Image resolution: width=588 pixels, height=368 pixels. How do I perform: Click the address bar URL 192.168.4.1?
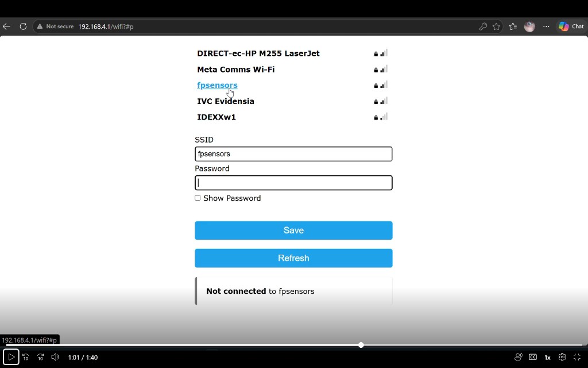point(106,26)
